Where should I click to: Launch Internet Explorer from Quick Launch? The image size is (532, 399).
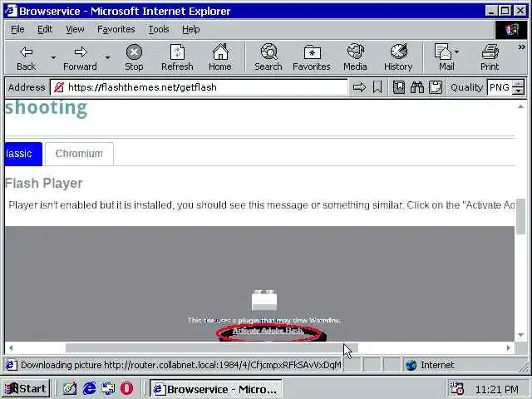[x=89, y=388]
